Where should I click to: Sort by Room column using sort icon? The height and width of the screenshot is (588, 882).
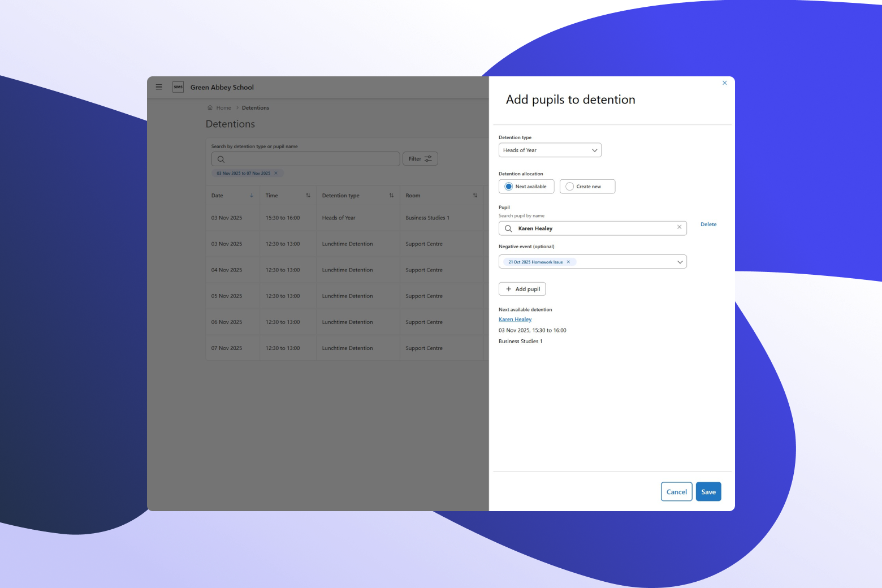pos(475,196)
